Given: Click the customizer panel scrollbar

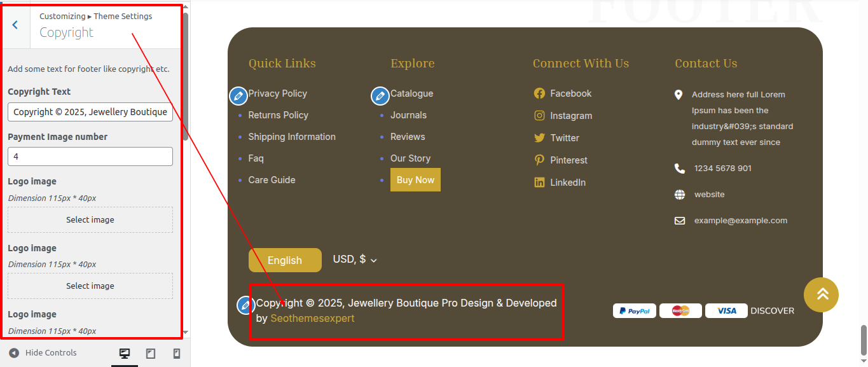Looking at the screenshot, I should pos(186,76).
